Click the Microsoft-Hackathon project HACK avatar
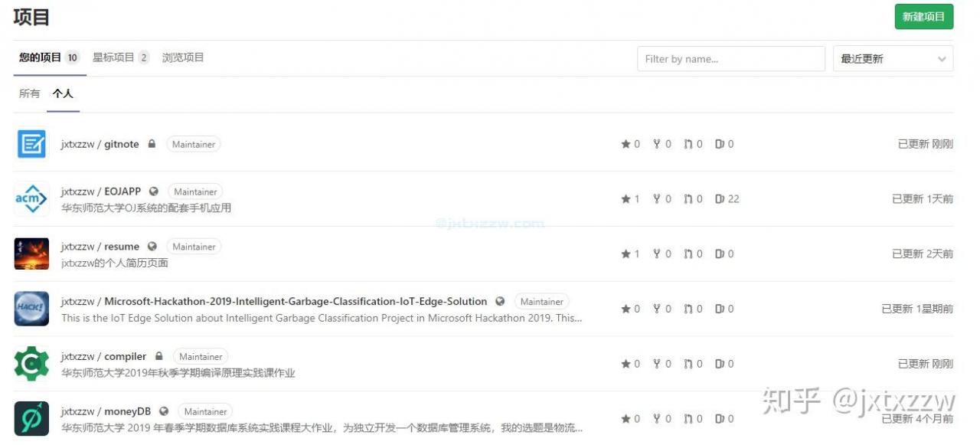The height and width of the screenshot is (445, 980). pos(31,309)
